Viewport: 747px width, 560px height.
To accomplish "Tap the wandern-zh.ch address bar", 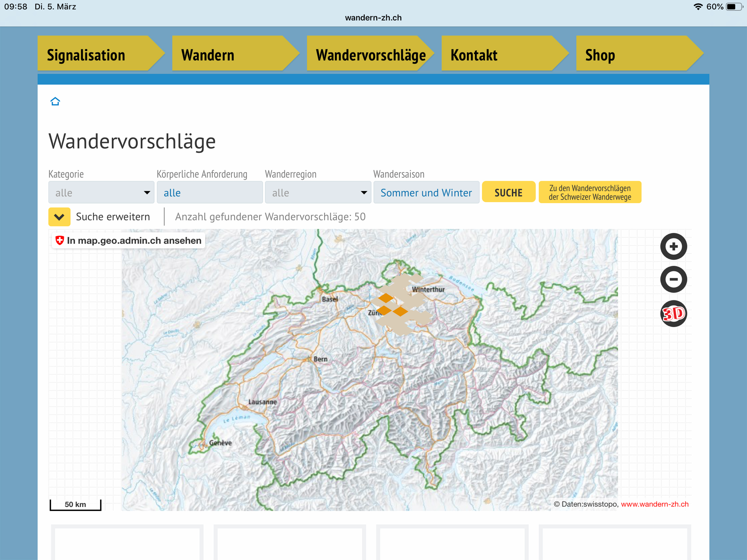I will point(373,17).
